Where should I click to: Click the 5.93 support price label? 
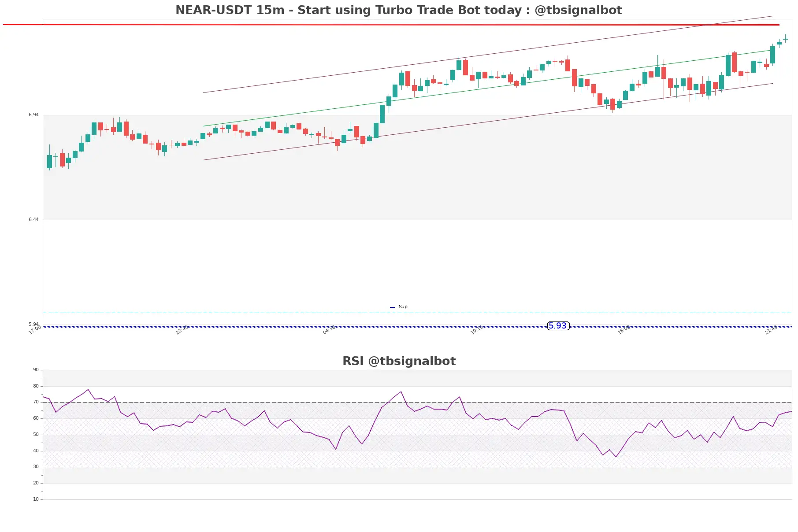click(x=558, y=326)
